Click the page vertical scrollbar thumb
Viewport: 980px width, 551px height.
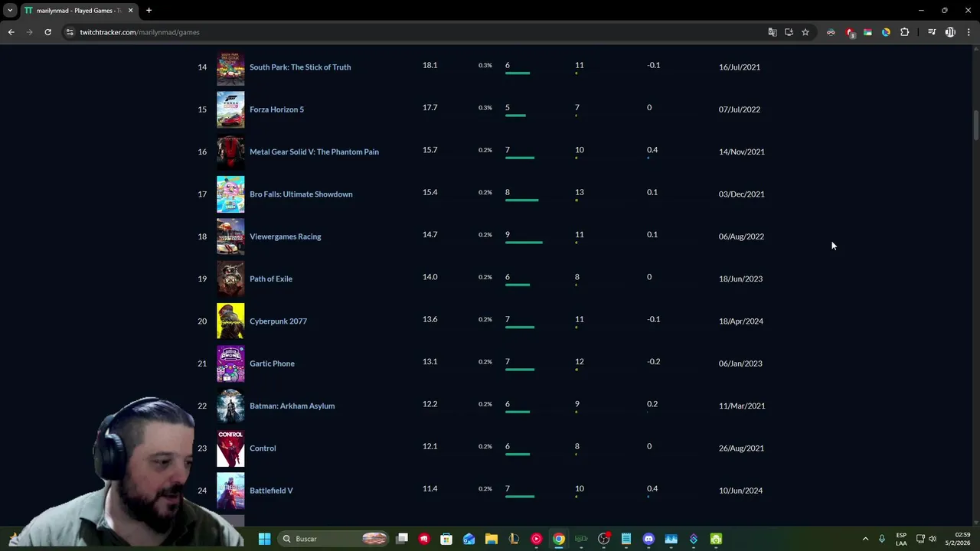(975, 126)
